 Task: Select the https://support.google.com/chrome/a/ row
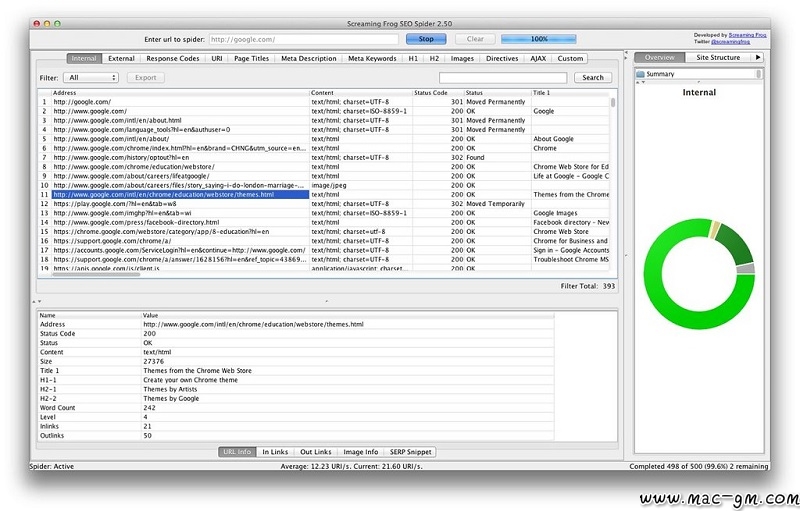(323, 241)
